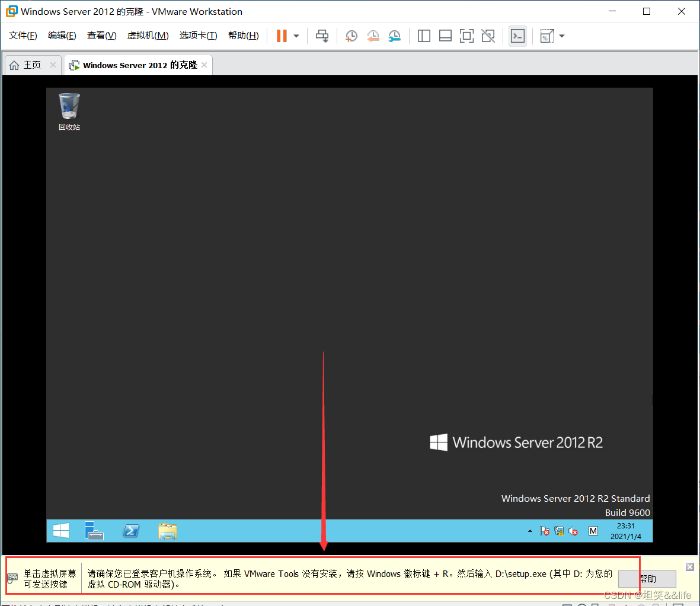Click the network status tray icon
The image size is (700, 606).
click(559, 531)
